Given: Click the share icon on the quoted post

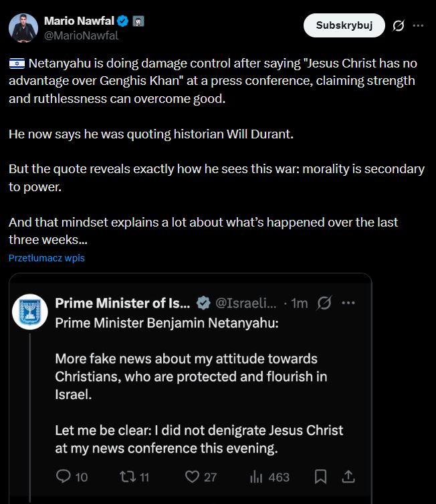Looking at the screenshot, I should click(x=348, y=477).
